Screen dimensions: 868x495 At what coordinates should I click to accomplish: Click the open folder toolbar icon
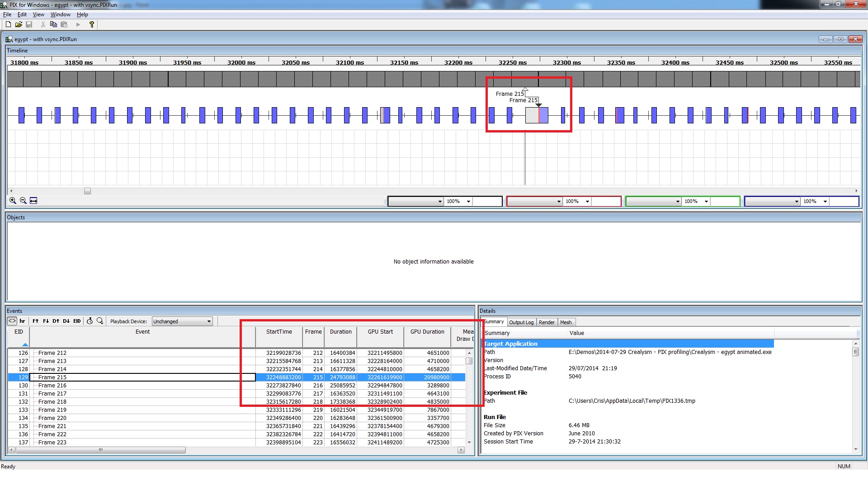pos(19,24)
